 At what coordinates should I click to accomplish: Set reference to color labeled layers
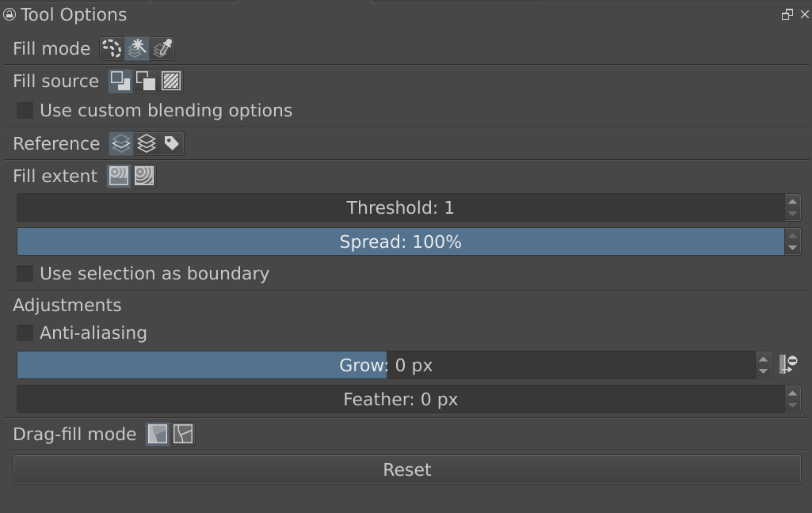171,143
